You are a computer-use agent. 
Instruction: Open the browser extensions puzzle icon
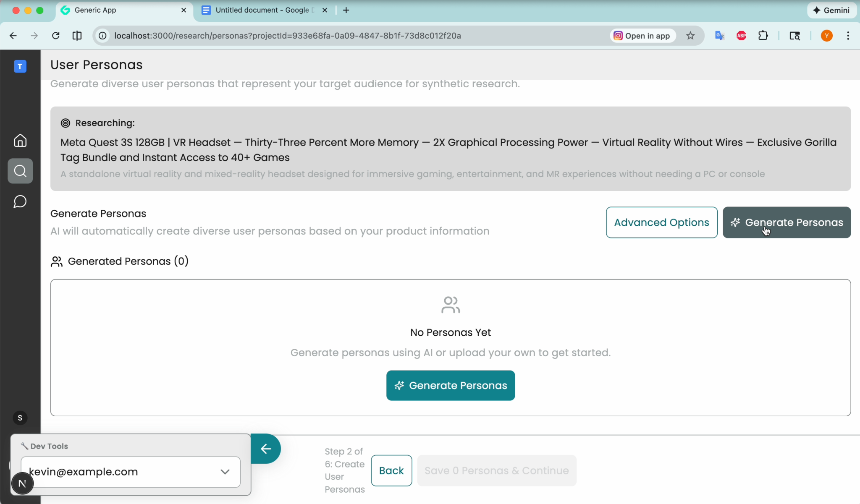click(x=763, y=36)
